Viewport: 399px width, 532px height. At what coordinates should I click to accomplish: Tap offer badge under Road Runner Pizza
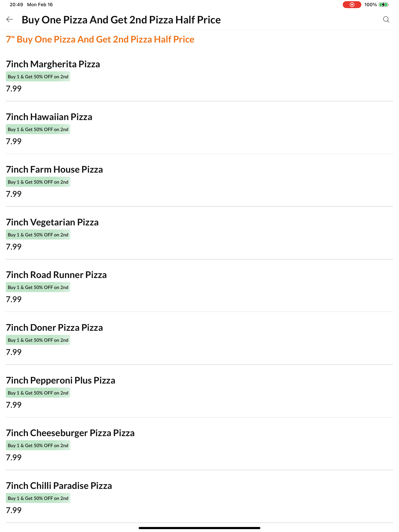[38, 287]
